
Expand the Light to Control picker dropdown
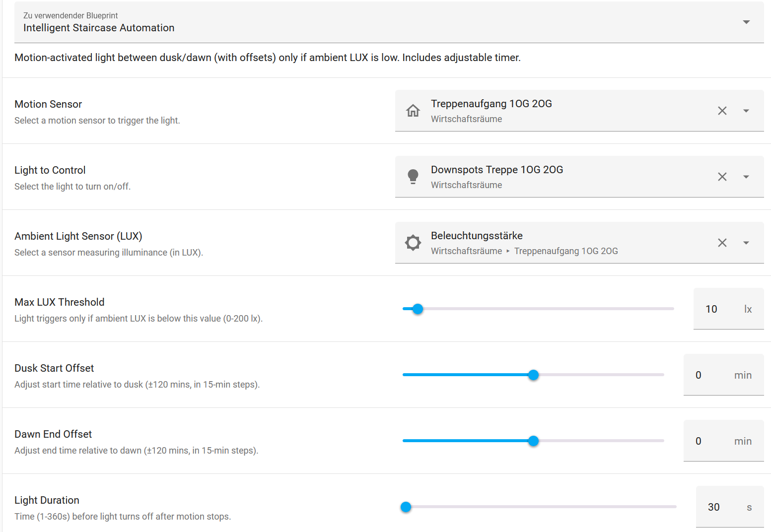[746, 177]
